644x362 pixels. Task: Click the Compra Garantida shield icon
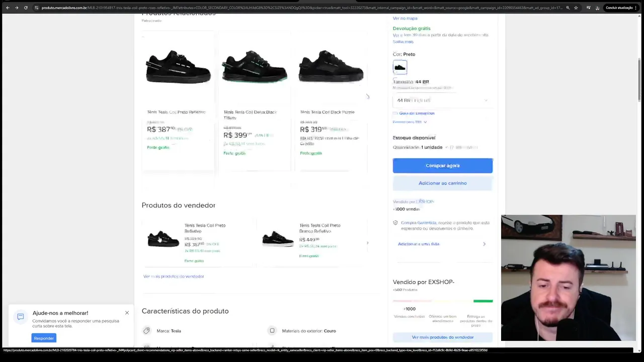coord(395,223)
